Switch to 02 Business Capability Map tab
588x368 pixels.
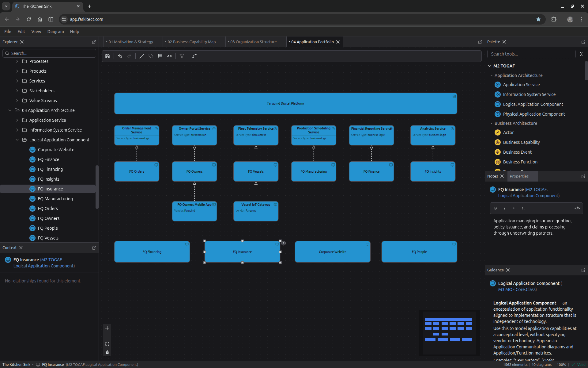pos(191,42)
